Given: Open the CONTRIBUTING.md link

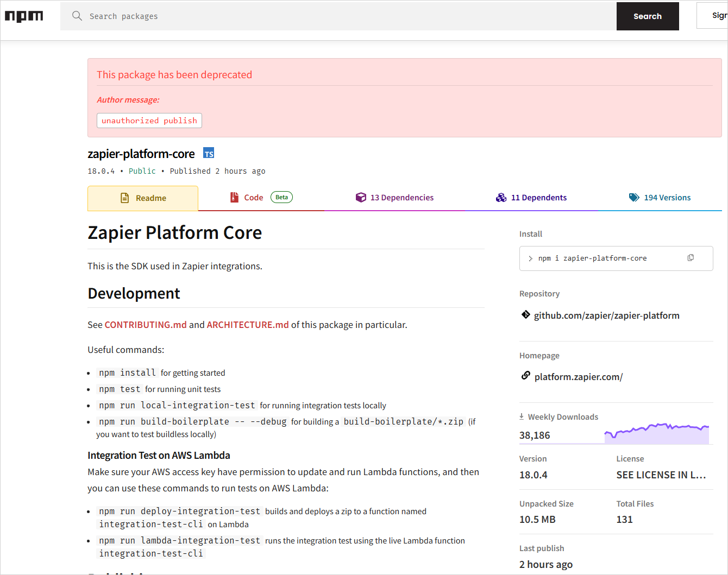Looking at the screenshot, I should (x=145, y=324).
